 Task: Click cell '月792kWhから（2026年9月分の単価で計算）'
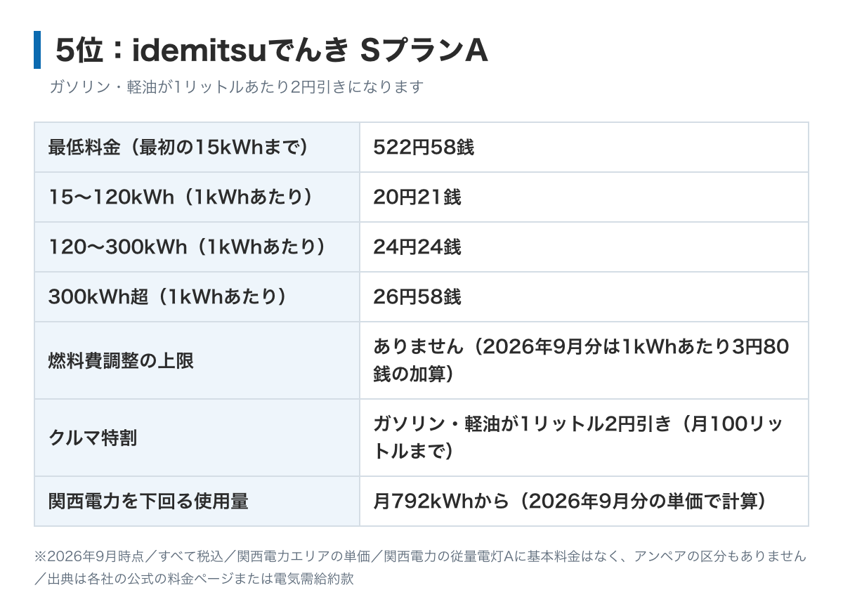point(584,502)
